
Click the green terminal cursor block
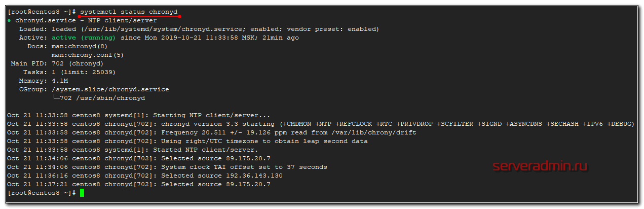[82, 193]
